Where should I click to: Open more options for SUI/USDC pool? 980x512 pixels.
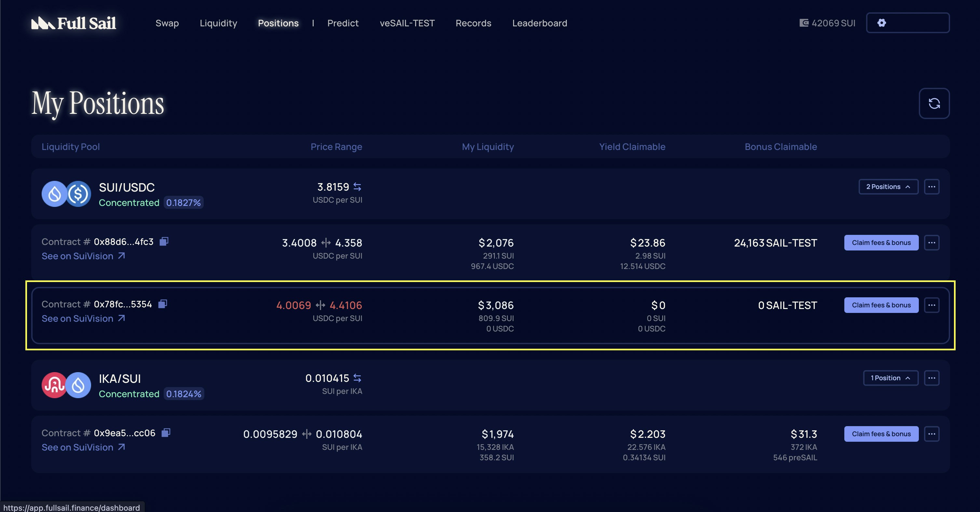(931, 187)
